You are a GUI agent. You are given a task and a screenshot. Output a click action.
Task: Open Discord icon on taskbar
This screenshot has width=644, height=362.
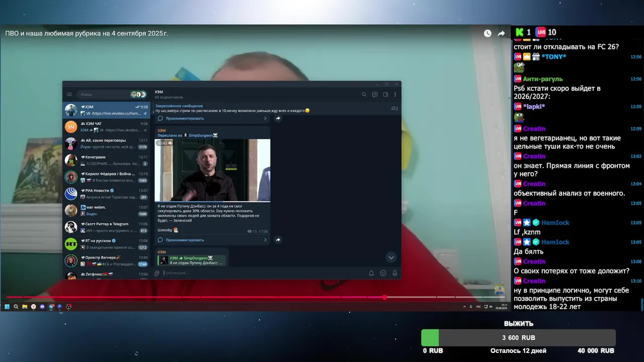42,307
